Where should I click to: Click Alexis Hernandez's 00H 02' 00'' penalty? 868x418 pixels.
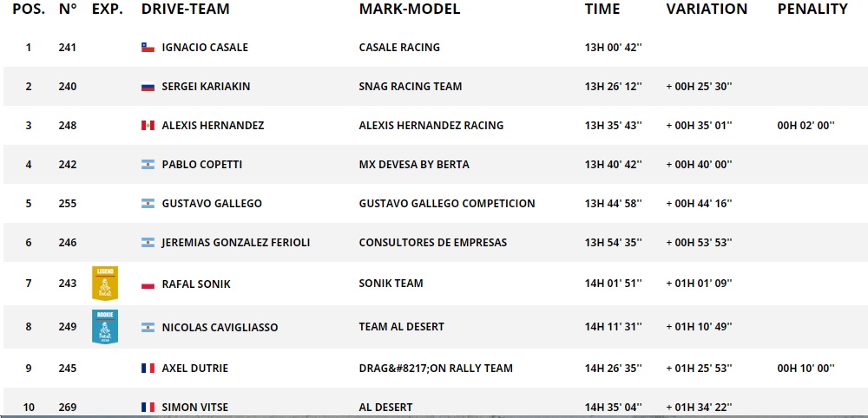point(806,126)
